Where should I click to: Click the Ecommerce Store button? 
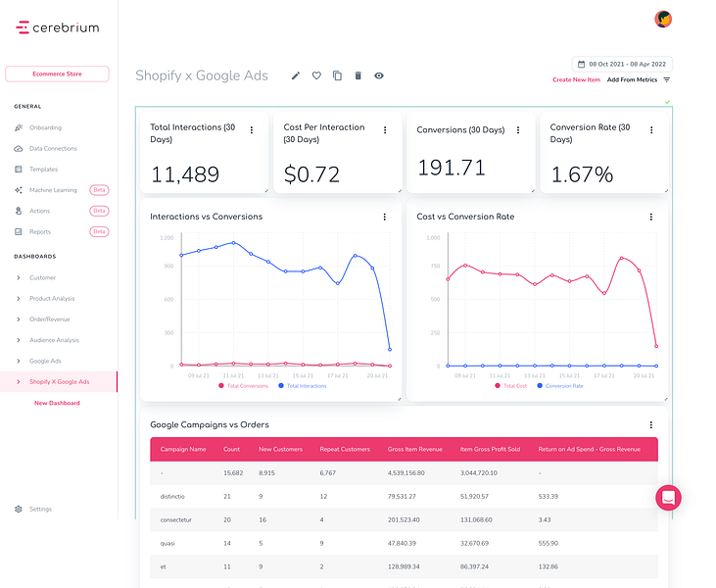click(57, 74)
